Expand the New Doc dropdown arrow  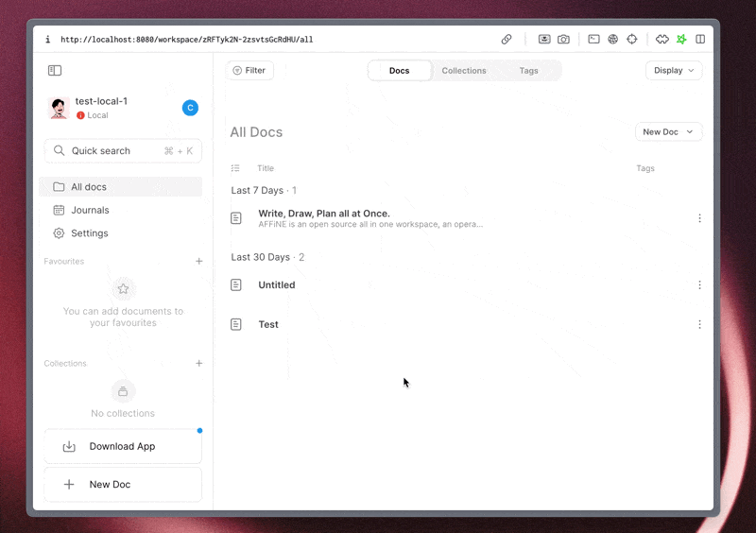click(x=690, y=131)
